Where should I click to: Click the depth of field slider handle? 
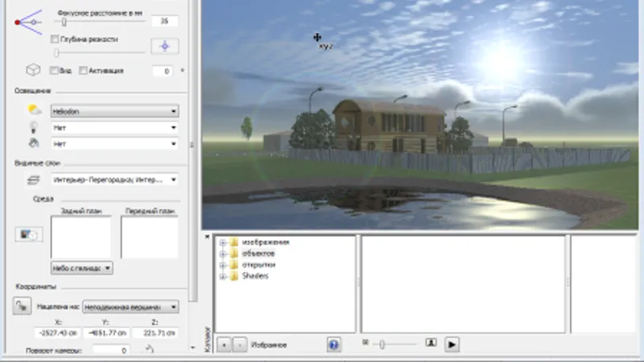tap(56, 52)
